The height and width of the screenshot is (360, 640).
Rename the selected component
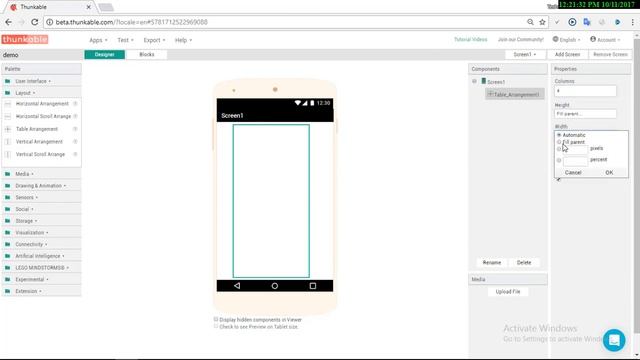pos(492,262)
